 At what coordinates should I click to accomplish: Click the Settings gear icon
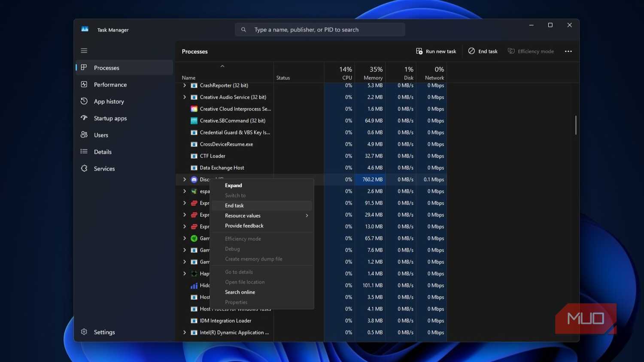click(84, 332)
